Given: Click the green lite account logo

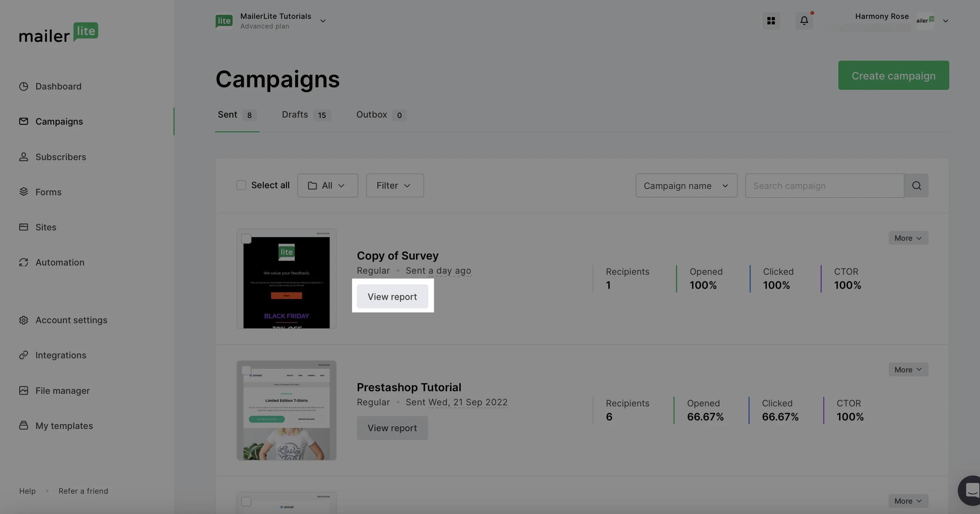Looking at the screenshot, I should pyautogui.click(x=224, y=21).
